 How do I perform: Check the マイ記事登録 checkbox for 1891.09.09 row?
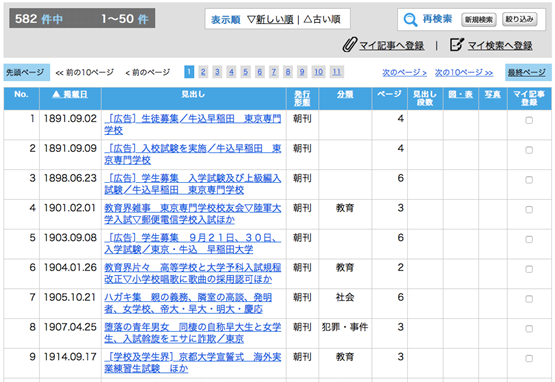[529, 150]
